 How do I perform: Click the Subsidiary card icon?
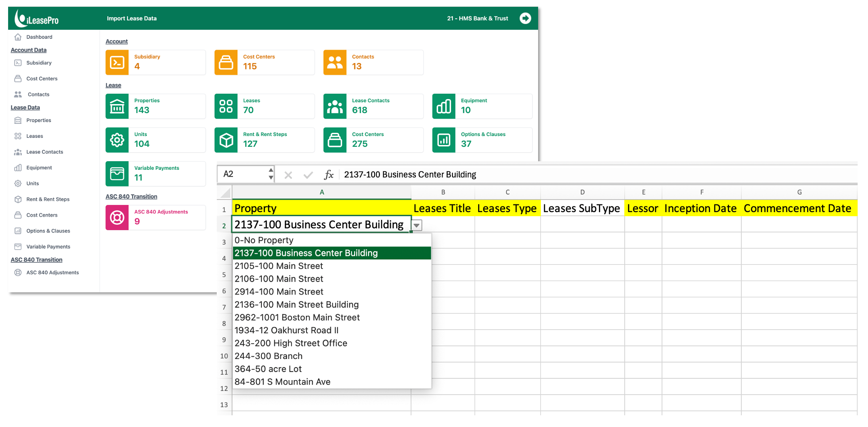117,62
